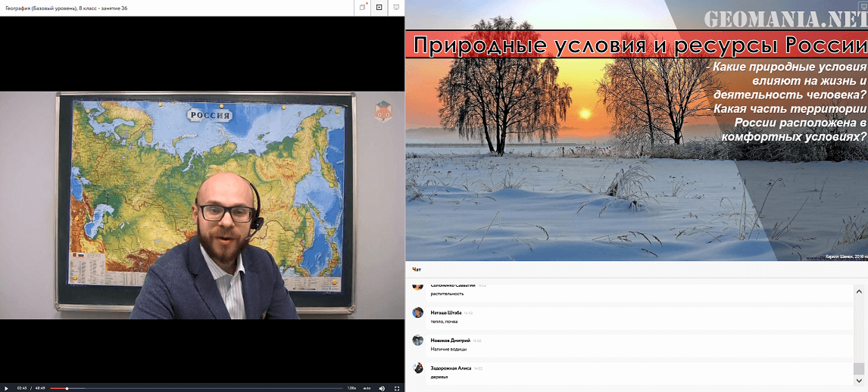This screenshot has width=868, height=392.
Task: Switch to the presentation screen layout icon
Action: click(396, 7)
